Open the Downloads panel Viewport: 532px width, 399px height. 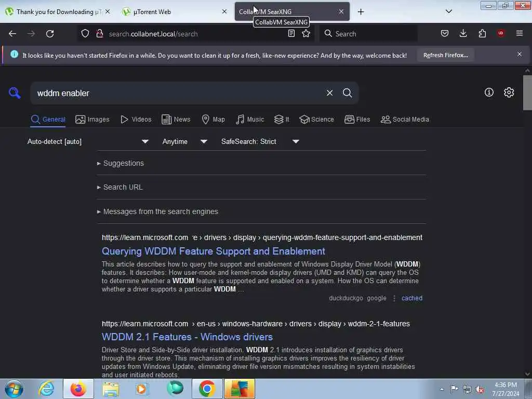pos(463,34)
